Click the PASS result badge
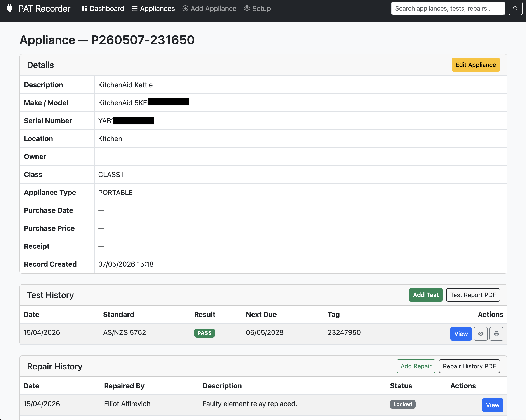Viewport: 526px width, 420px height. (x=204, y=333)
